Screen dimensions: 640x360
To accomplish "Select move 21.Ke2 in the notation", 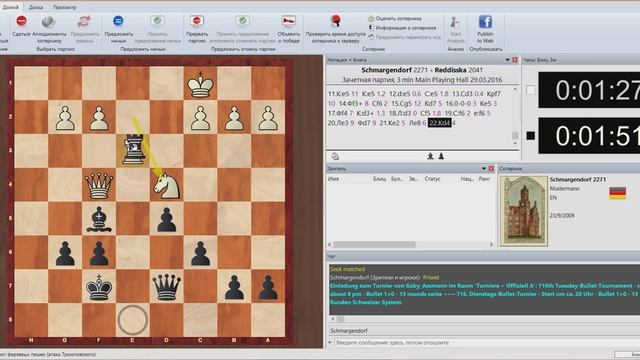I will (x=389, y=123).
